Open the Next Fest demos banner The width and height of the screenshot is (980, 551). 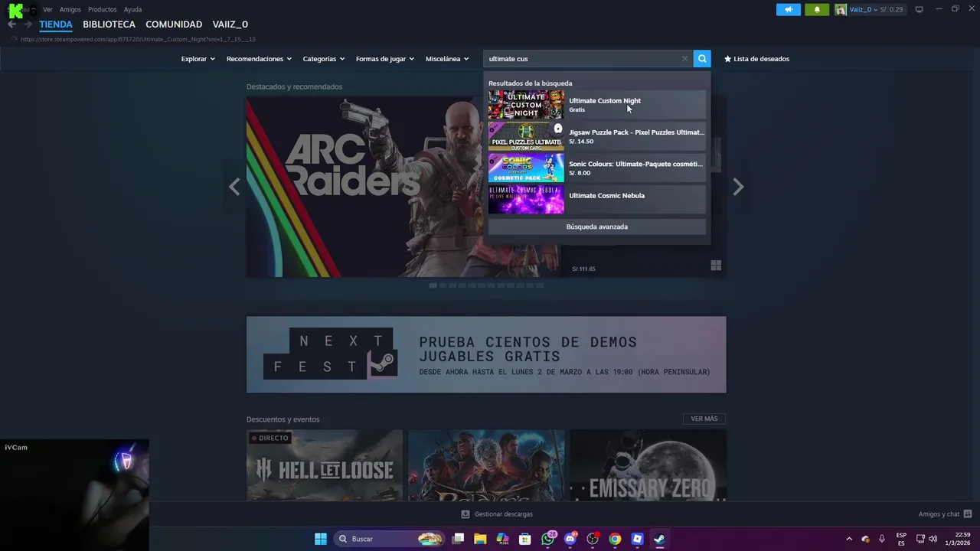point(486,354)
